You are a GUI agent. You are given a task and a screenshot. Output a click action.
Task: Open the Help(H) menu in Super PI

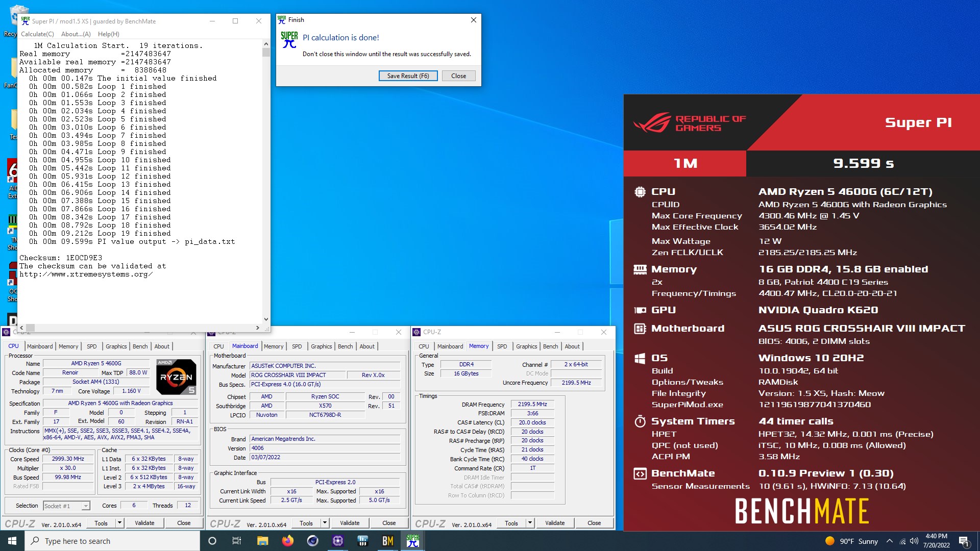[x=108, y=34]
